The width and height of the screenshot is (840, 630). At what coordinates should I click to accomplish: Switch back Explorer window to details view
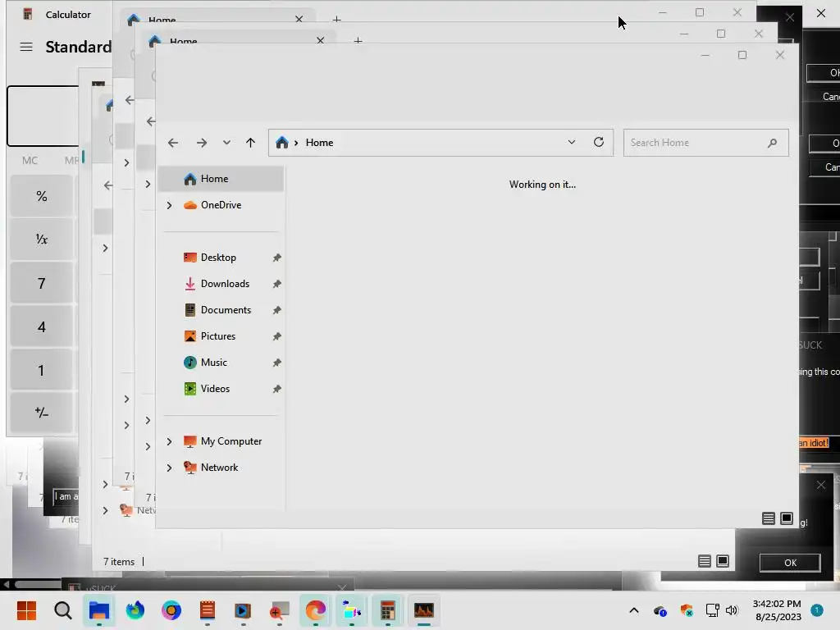click(705, 561)
